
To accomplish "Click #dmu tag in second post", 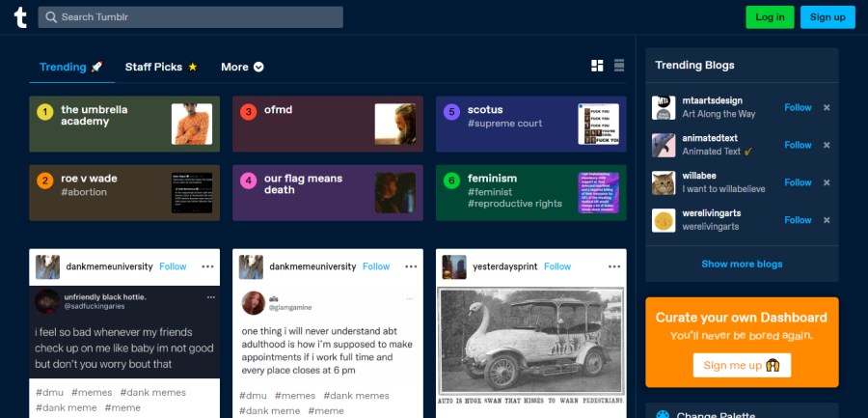I will pos(253,396).
